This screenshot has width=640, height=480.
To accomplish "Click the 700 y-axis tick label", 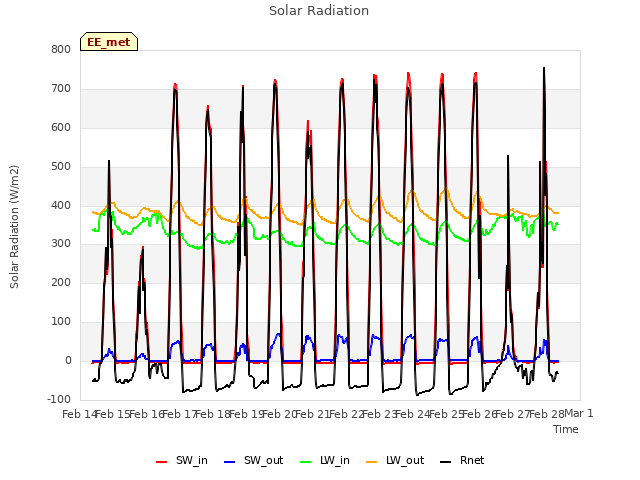I will 61,89.
